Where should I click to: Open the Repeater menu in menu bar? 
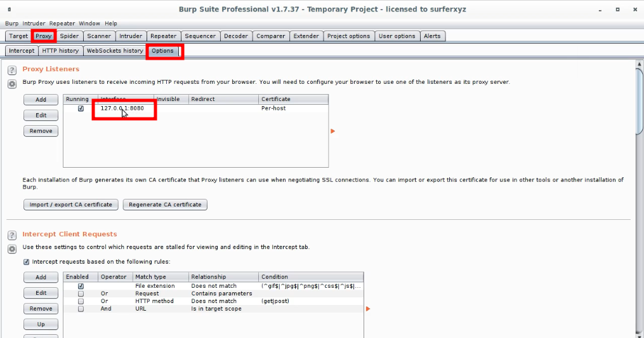[62, 24]
